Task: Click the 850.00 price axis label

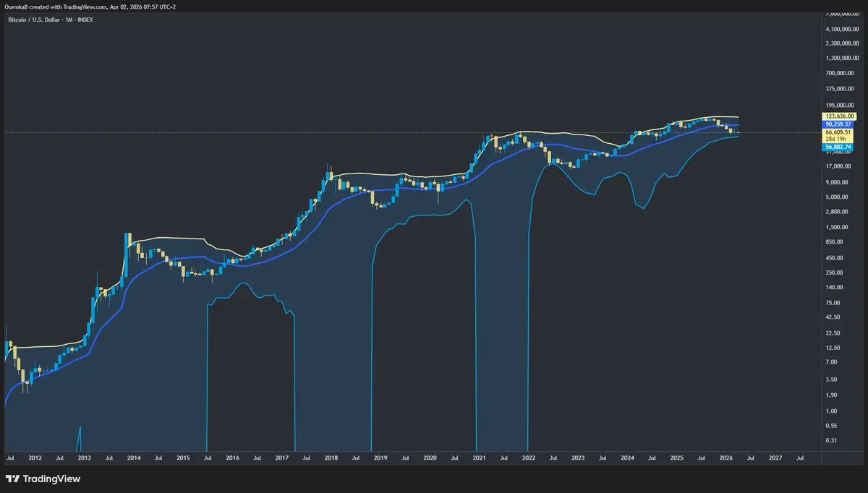Action: (x=835, y=241)
